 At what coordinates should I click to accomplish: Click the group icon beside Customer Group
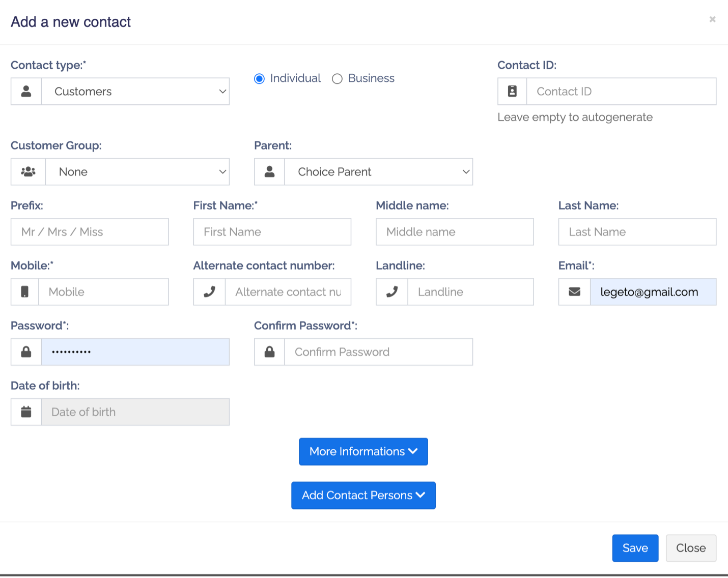tap(28, 172)
